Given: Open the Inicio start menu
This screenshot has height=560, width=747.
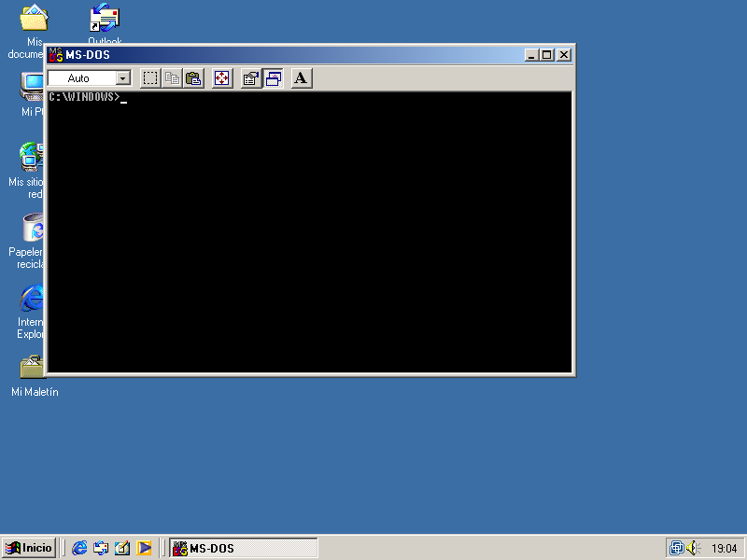Looking at the screenshot, I should click(x=29, y=548).
